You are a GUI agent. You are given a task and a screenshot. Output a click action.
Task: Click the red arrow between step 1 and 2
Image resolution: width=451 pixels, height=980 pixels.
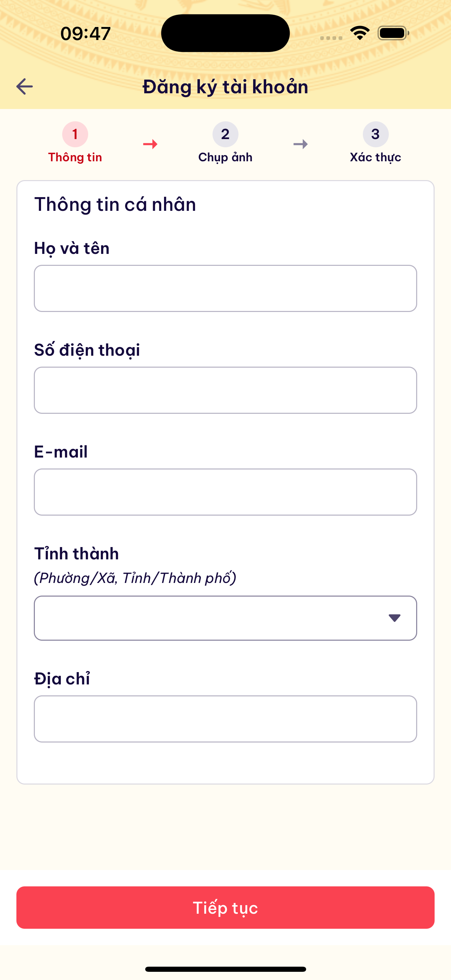coord(150,144)
